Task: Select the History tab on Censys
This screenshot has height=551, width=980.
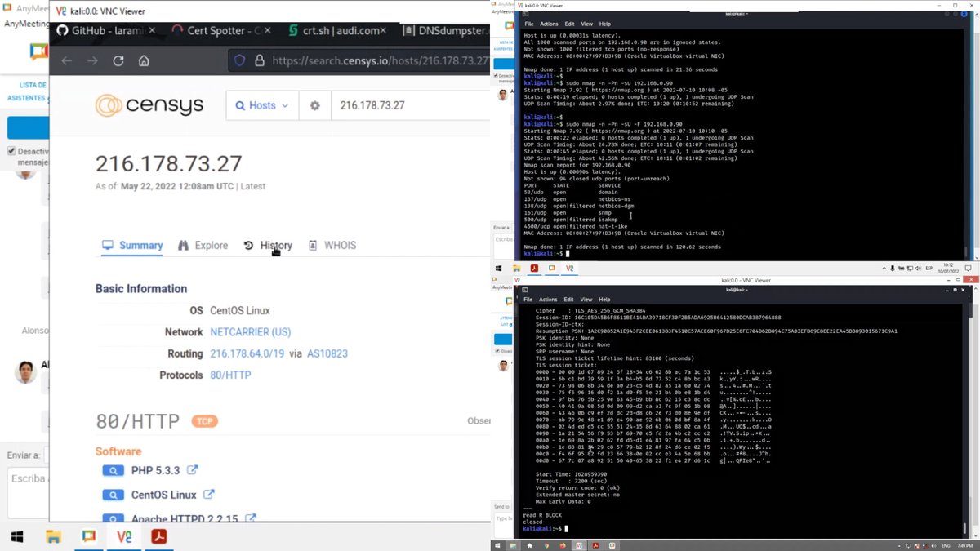Action: (268, 245)
